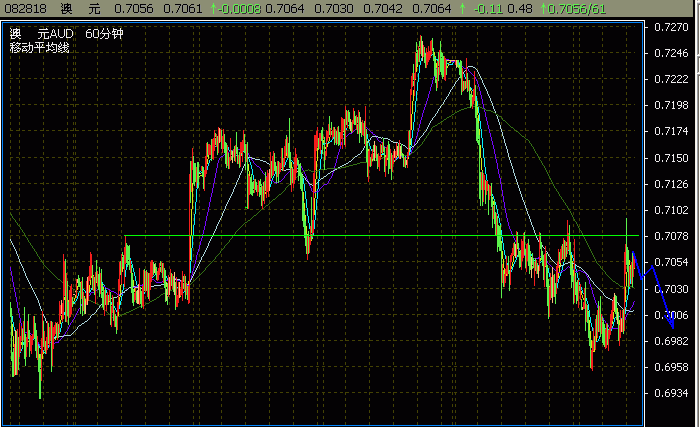Click the 0.7270 price axis label
700x427 pixels.
tap(671, 27)
